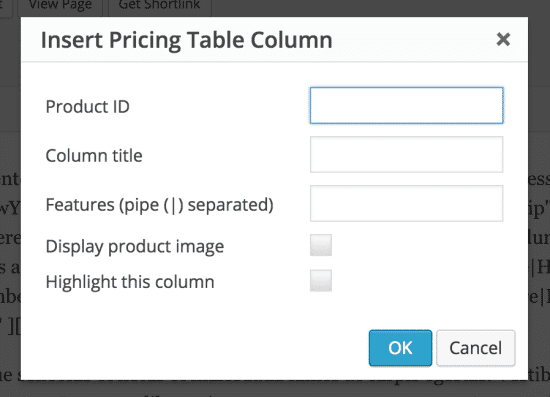The width and height of the screenshot is (550, 397).
Task: Click dimmed editor text right of the dialog
Action: tap(539, 238)
